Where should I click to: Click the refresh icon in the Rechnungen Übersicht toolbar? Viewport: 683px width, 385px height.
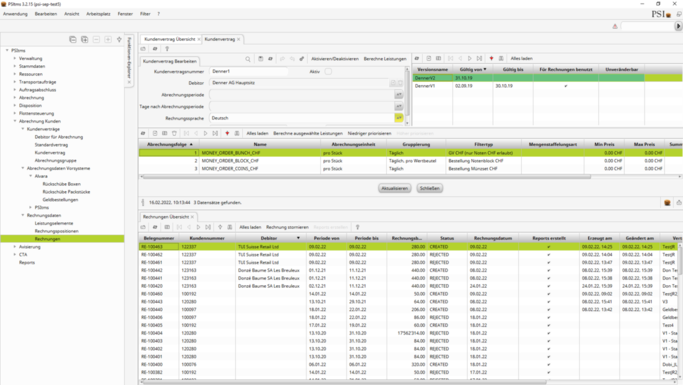coord(155,227)
